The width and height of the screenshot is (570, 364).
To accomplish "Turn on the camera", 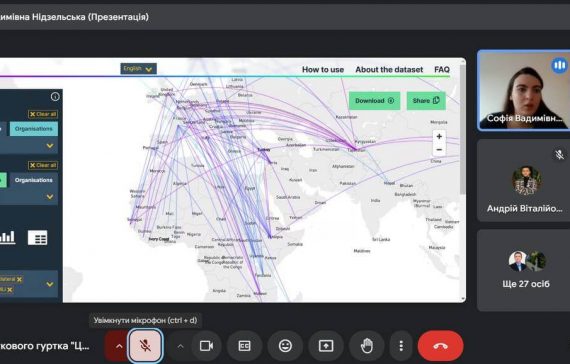I will (206, 346).
